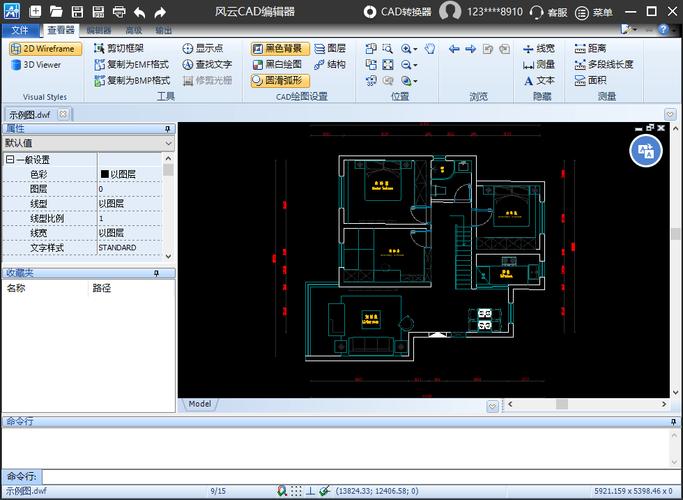Collapse the 一般设置 property group

click(10, 160)
